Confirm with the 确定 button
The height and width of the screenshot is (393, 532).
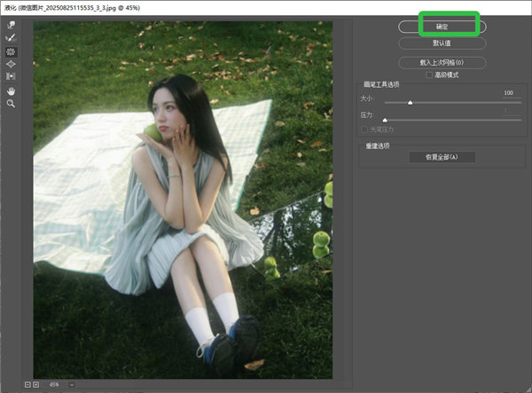tap(442, 28)
